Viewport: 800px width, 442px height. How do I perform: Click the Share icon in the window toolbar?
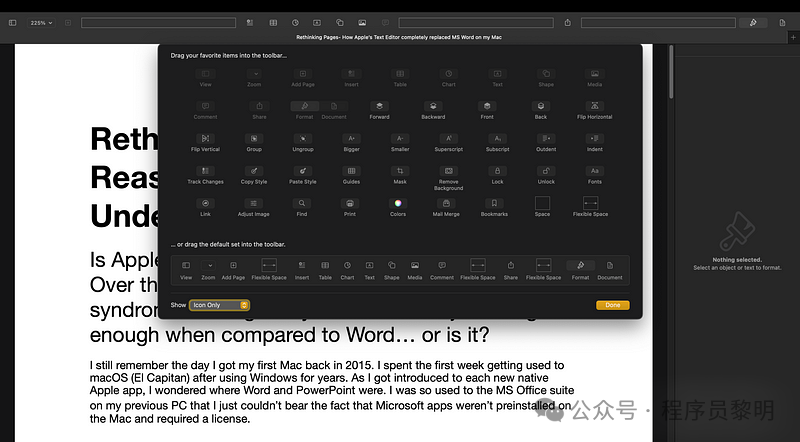568,23
